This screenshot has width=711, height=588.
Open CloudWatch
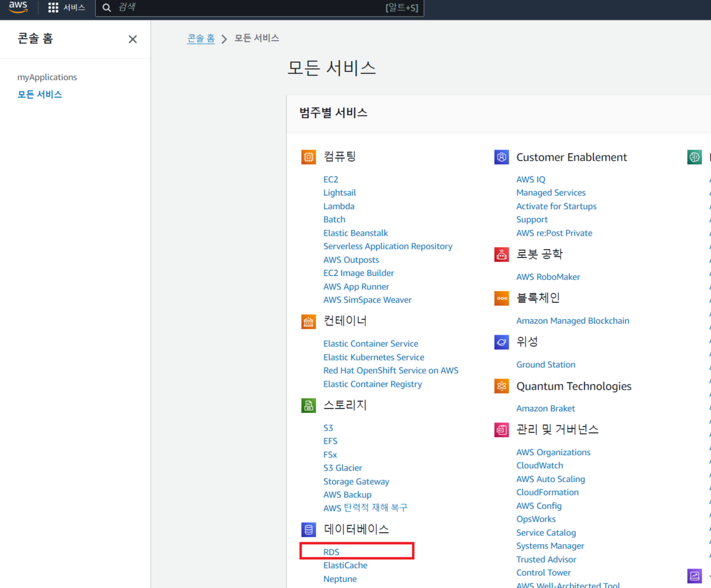(539, 465)
